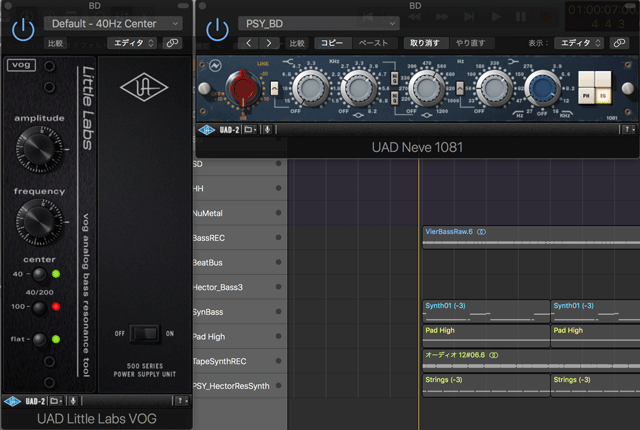The height and width of the screenshot is (430, 640).
Task: Click the BassREC track dot
Action: tap(278, 237)
